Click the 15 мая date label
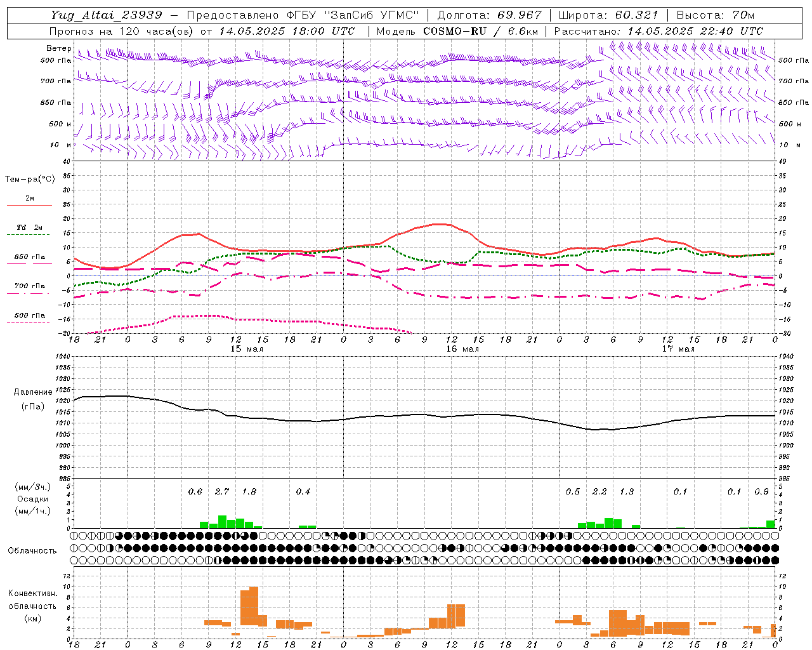 [246, 349]
